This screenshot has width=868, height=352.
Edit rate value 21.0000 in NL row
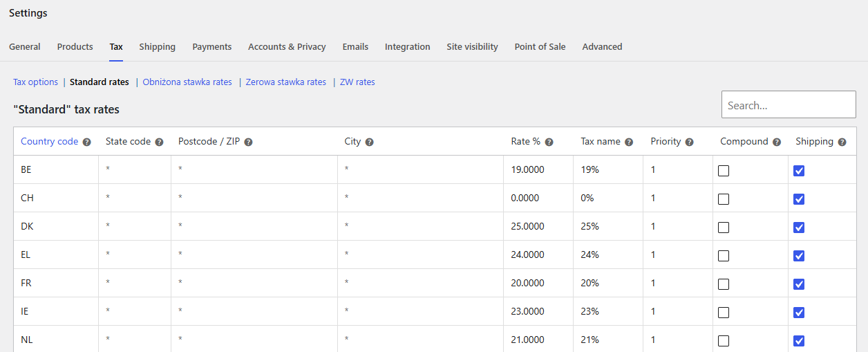(538, 340)
